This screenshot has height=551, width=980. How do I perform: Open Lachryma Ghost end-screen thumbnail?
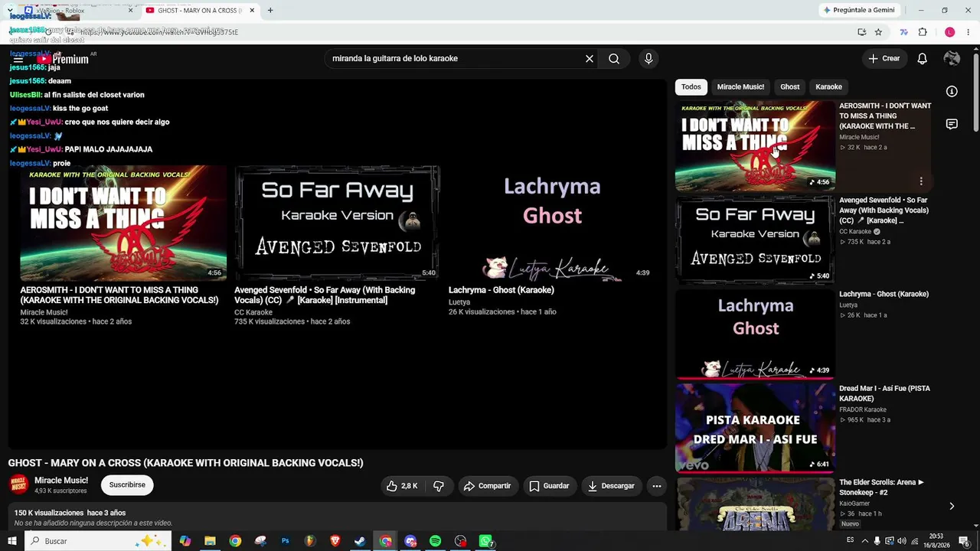pyautogui.click(x=551, y=223)
